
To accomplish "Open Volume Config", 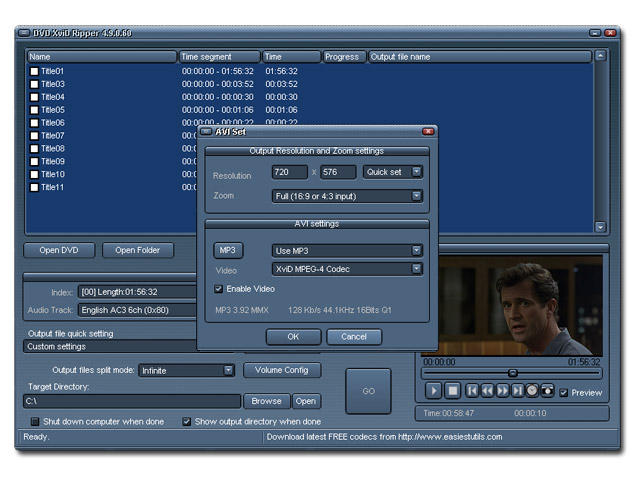I will (282, 370).
